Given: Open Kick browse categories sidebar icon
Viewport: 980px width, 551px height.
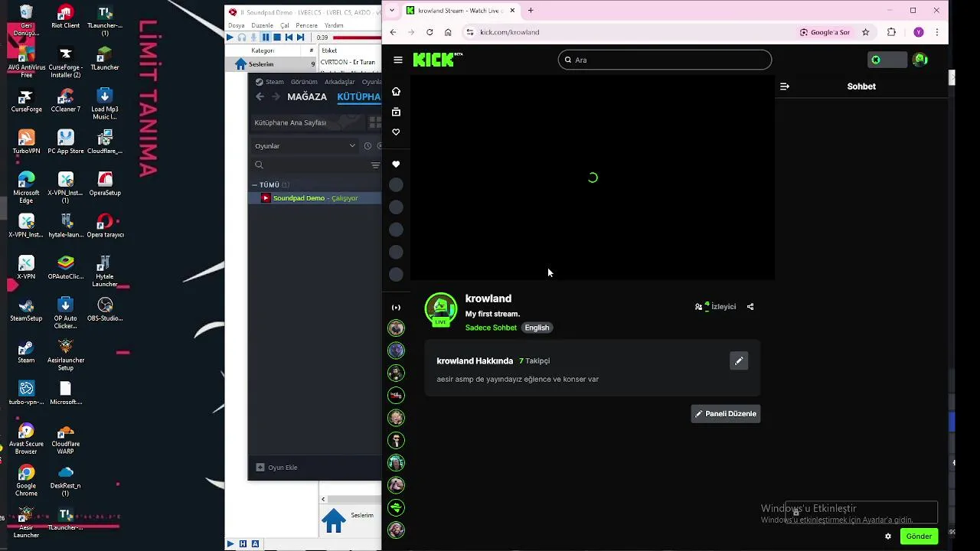Looking at the screenshot, I should (396, 112).
